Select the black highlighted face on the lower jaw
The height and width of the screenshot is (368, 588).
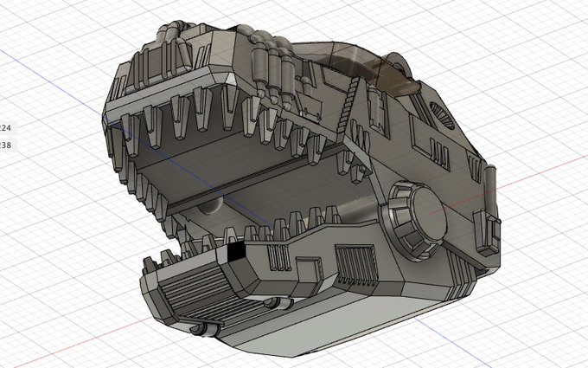click(x=236, y=251)
